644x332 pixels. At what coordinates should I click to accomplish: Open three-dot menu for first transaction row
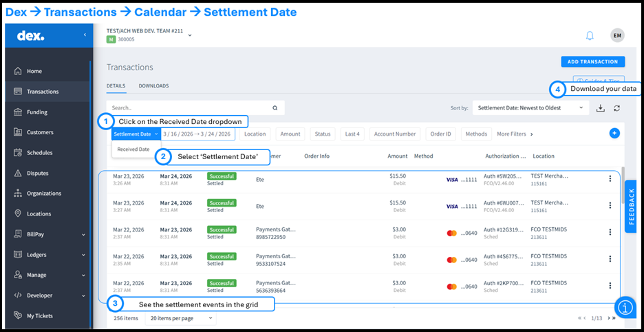[x=610, y=179]
